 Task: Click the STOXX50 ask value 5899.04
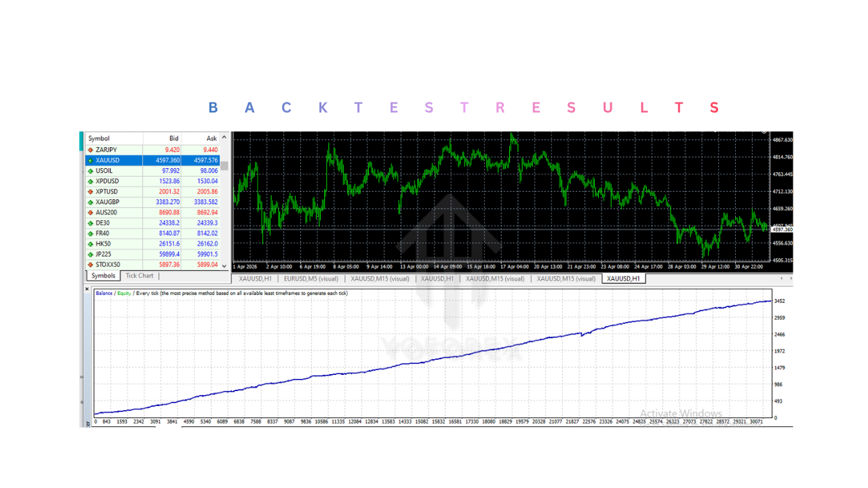pos(208,265)
